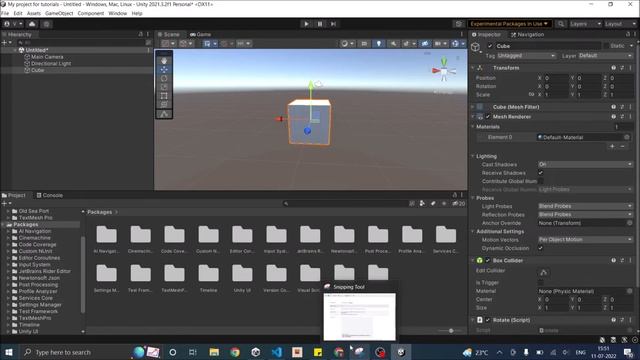This screenshot has width=640, height=360.
Task: Click the orientation gizmo in Scene view
Action: tap(444, 71)
